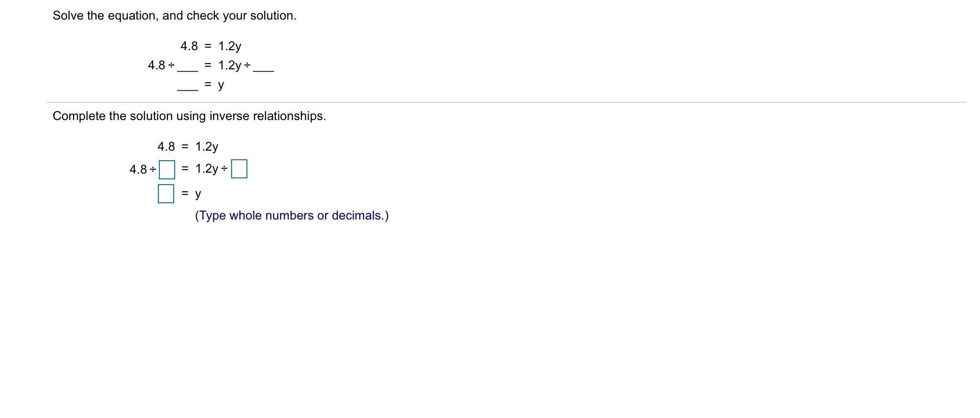Click the "= y" text beside the bottom input box
This screenshot has width=980, height=418.
point(191,194)
